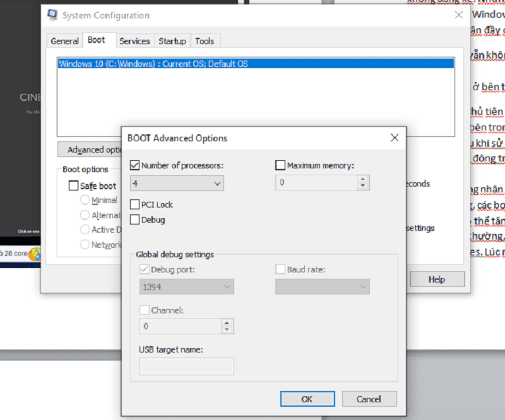Uncheck Number of processors checkbox
Image resolution: width=505 pixels, height=420 pixels.
coord(135,165)
